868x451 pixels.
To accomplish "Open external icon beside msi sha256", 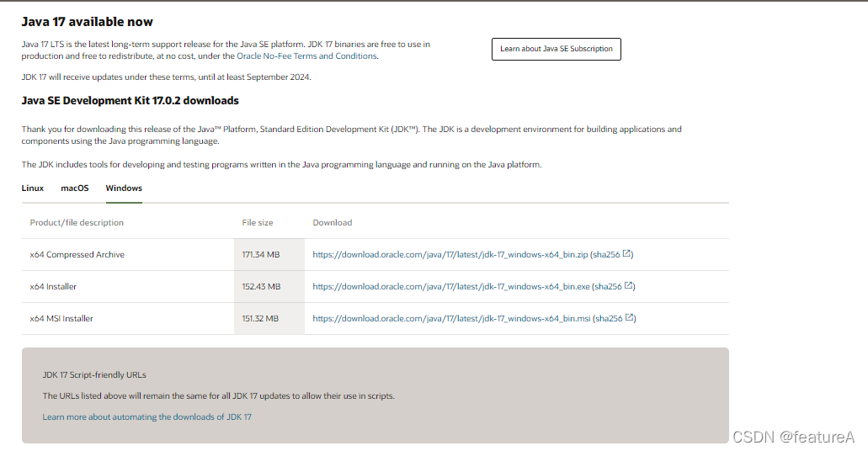I will 629,318.
